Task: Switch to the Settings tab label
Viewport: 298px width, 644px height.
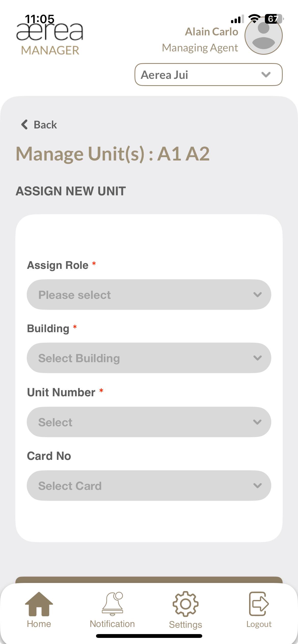Action: point(185,624)
